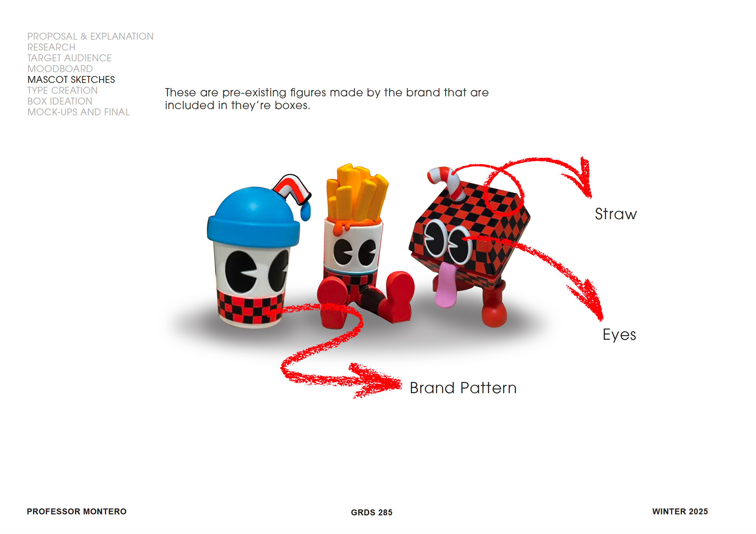Jump to TYPE CREATION section
Viewport: 756px width, 534px height.
62,91
